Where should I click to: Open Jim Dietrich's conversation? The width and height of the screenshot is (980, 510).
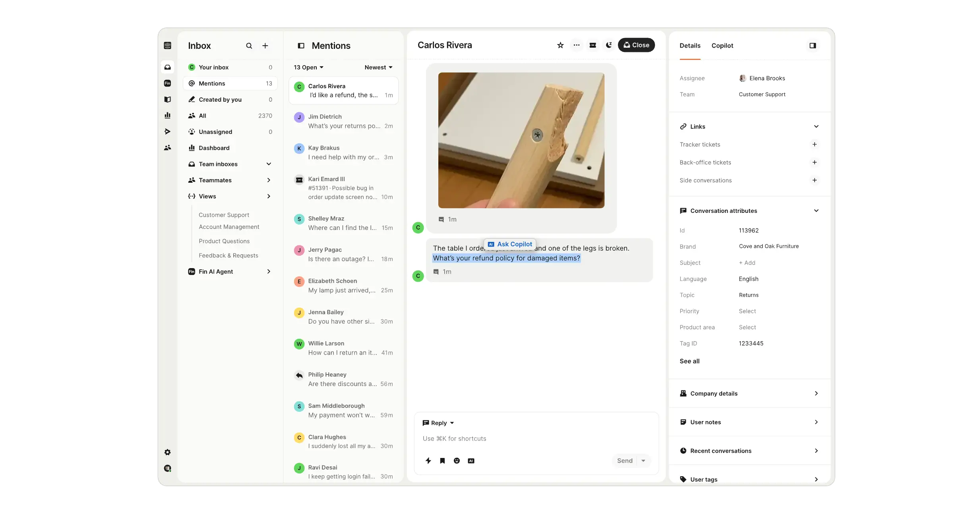[343, 121]
